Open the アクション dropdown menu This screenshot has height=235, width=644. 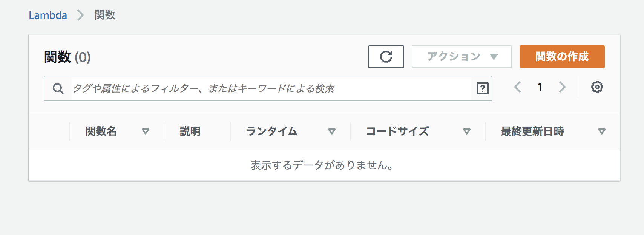point(461,57)
